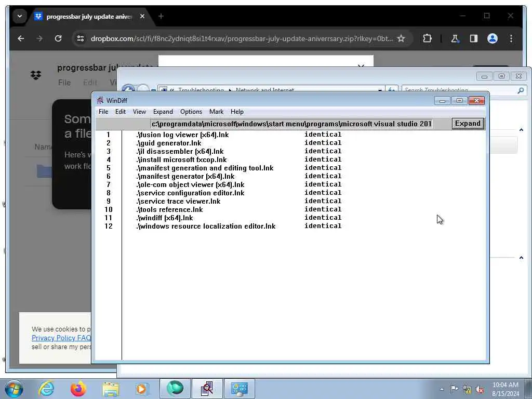Switch to the green round app on taskbar
The image size is (532, 399).
pos(175,389)
